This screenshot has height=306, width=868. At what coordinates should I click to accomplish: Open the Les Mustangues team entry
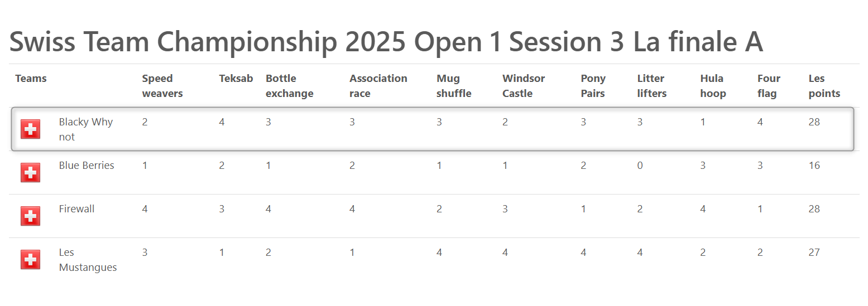click(88, 260)
